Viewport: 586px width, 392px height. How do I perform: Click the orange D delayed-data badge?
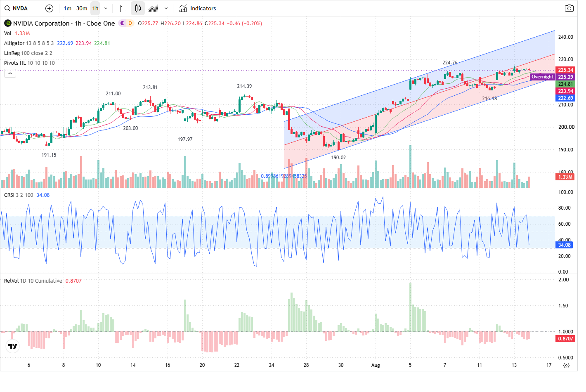tap(130, 23)
